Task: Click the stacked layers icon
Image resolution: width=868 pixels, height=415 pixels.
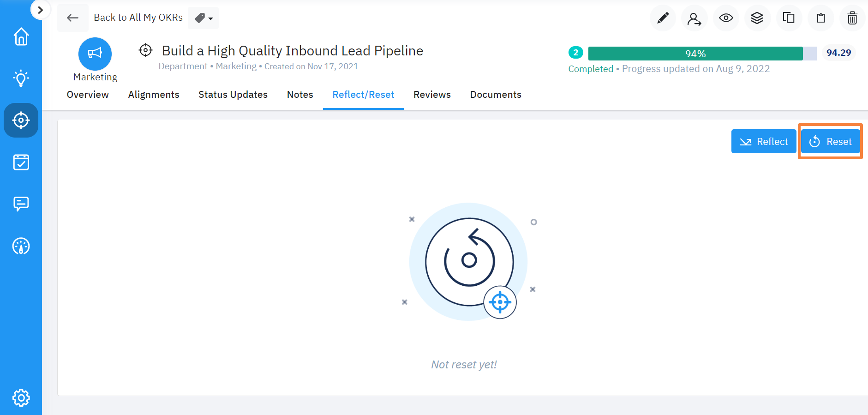Action: point(757,18)
